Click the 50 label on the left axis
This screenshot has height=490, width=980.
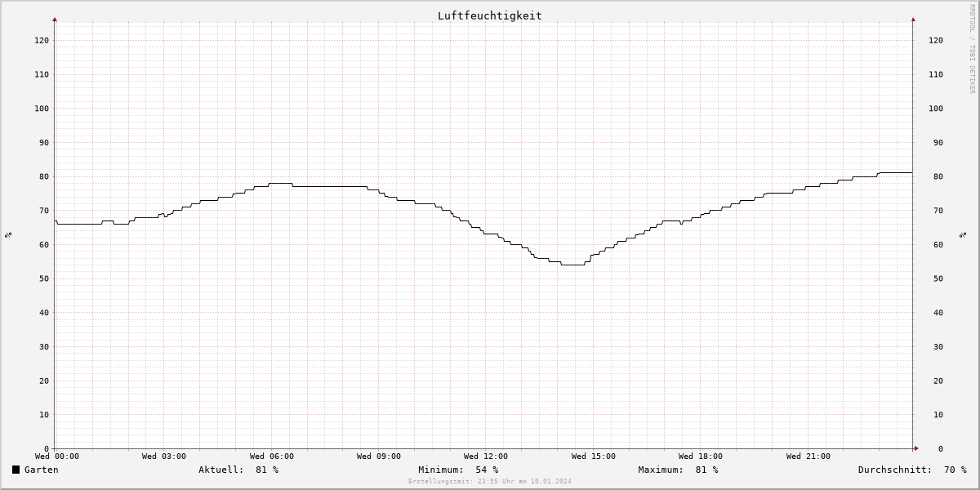coord(44,278)
